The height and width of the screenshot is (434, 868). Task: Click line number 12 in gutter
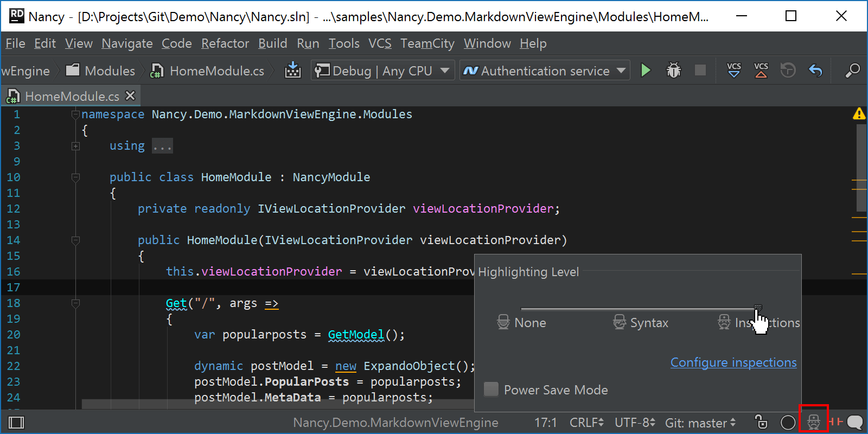[14, 209]
